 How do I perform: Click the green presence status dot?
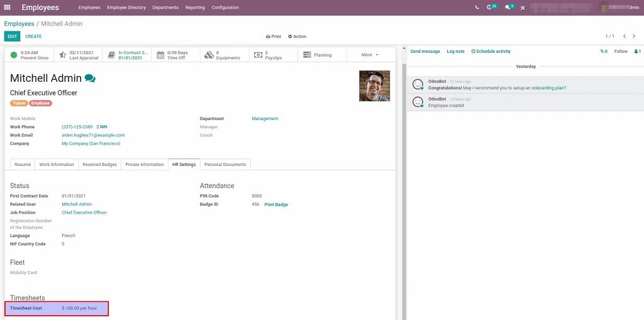[x=14, y=55]
